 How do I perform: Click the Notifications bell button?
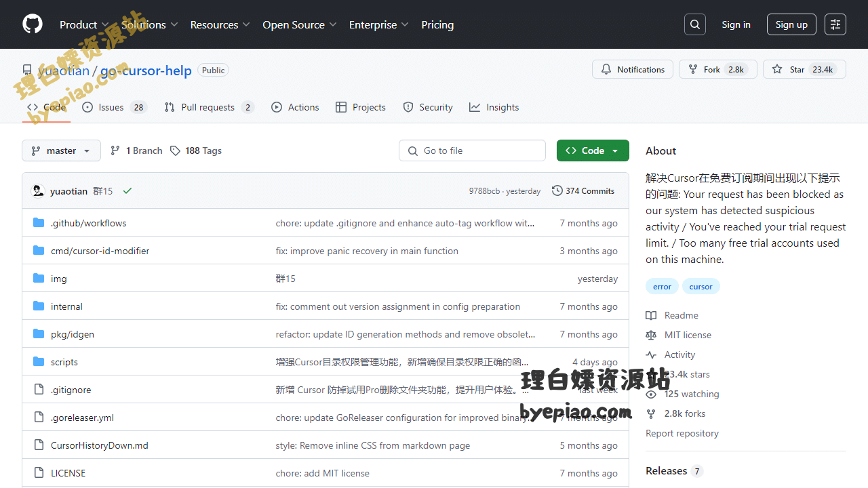point(633,69)
